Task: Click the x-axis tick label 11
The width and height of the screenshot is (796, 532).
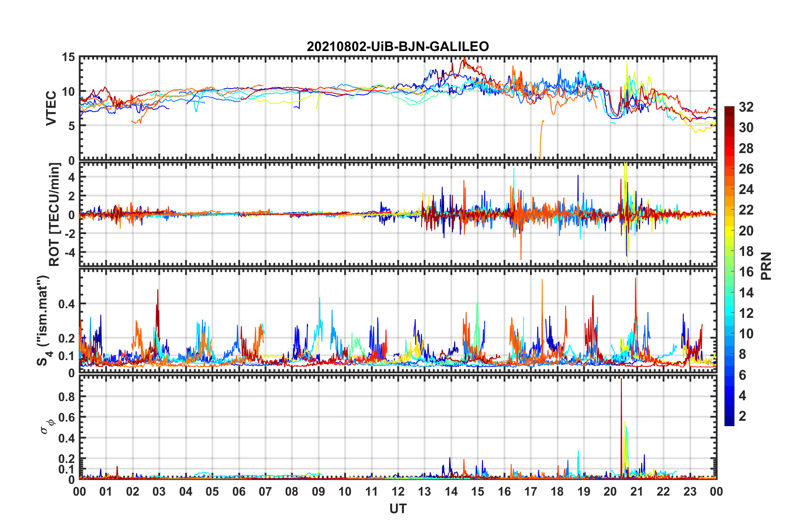Action: [x=372, y=491]
